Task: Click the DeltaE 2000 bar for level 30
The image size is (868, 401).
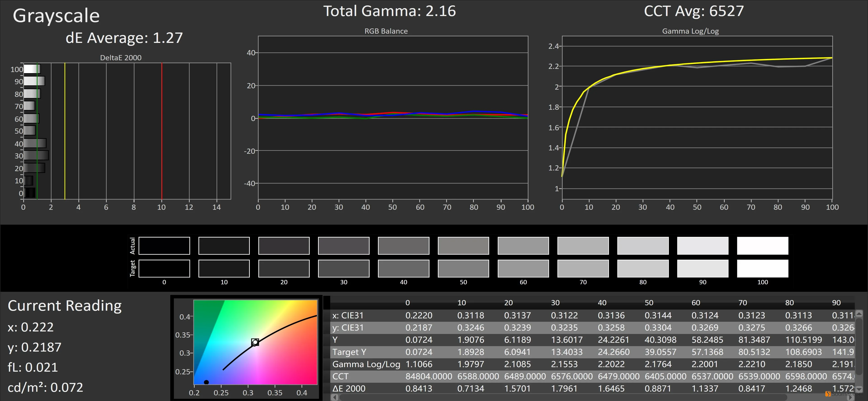Action: [x=36, y=156]
